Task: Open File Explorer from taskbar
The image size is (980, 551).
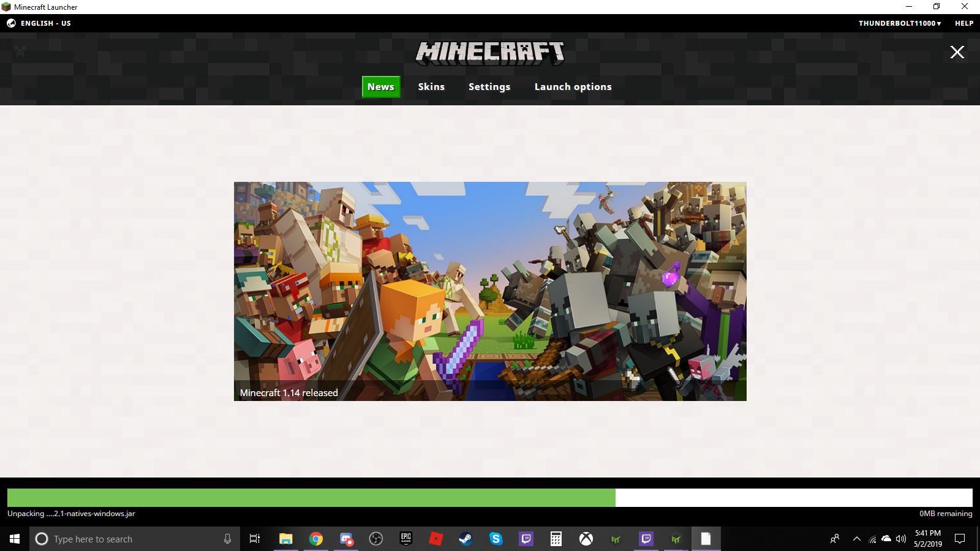Action: coord(285,539)
